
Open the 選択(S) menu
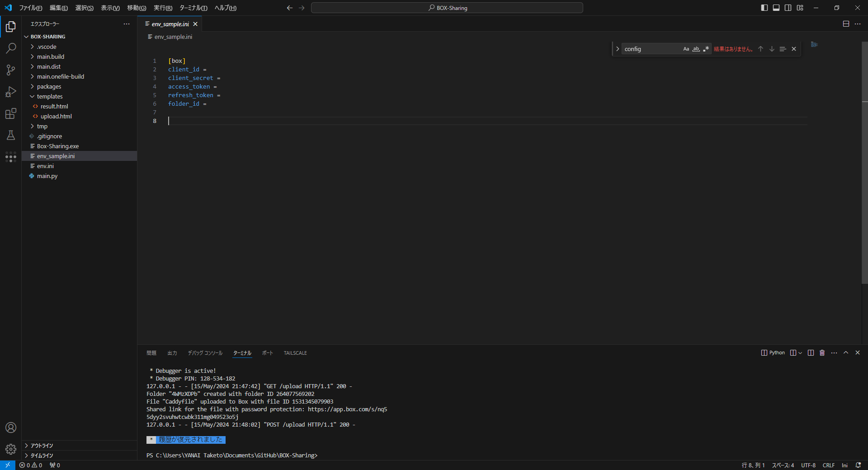coord(85,8)
